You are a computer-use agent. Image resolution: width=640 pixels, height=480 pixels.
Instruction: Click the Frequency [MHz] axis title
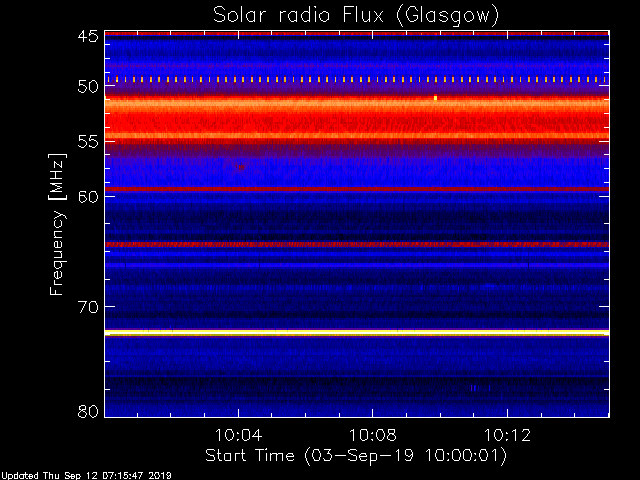coord(57,224)
